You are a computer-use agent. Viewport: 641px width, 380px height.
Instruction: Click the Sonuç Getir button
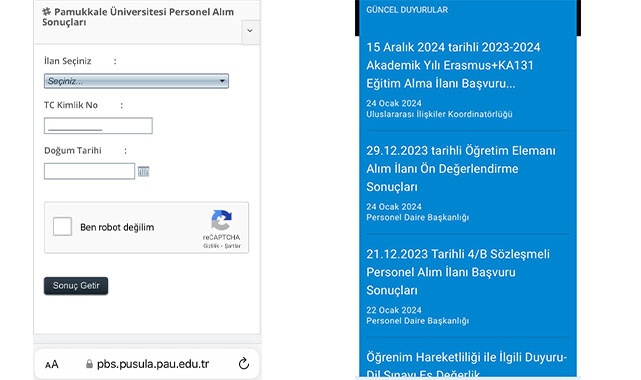pyautogui.click(x=76, y=286)
